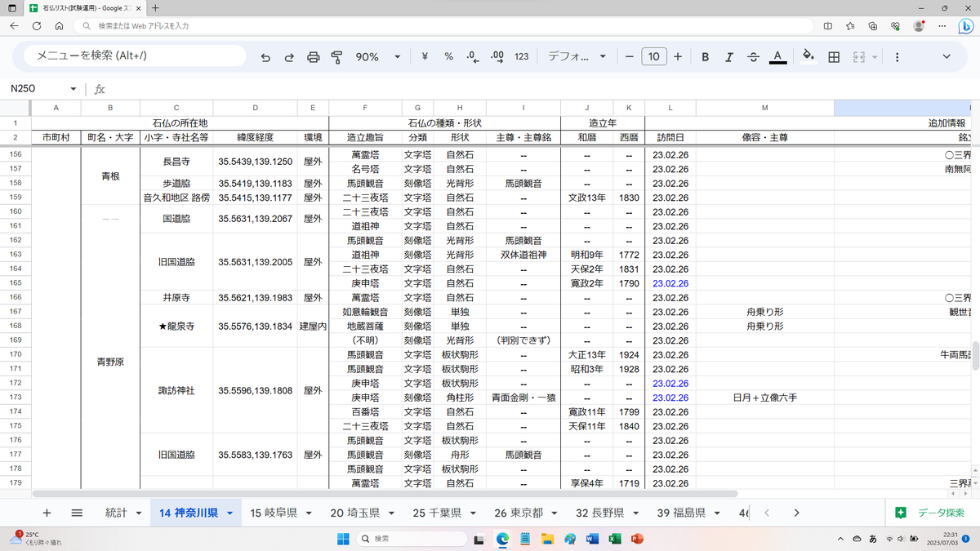Open the Bing chat sidebar button
Image resolution: width=980 pixels, height=551 pixels.
966,26
